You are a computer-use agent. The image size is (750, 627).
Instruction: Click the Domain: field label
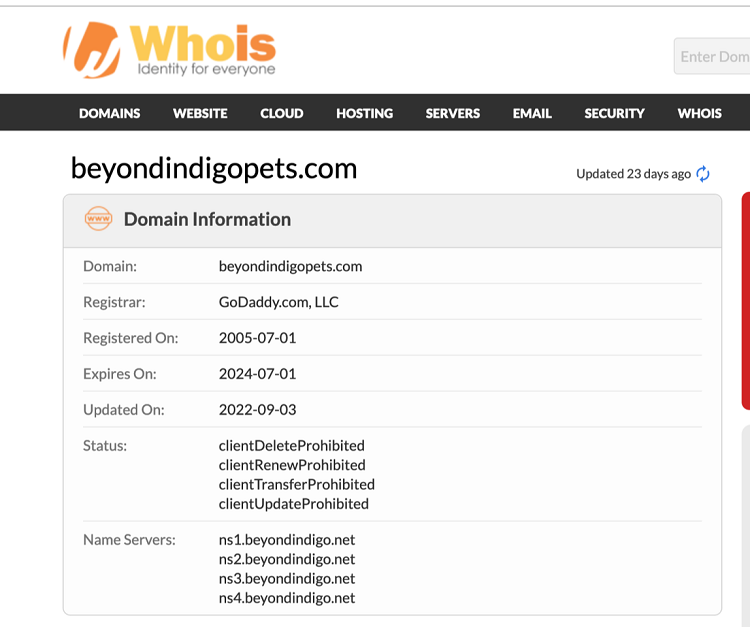tap(110, 266)
